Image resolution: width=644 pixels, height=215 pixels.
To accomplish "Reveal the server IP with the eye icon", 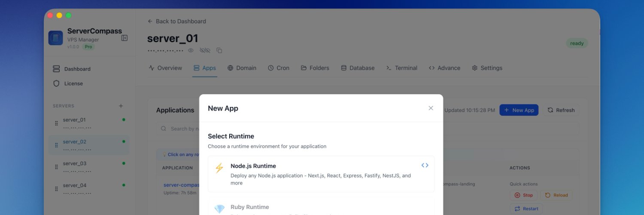I will [191, 50].
